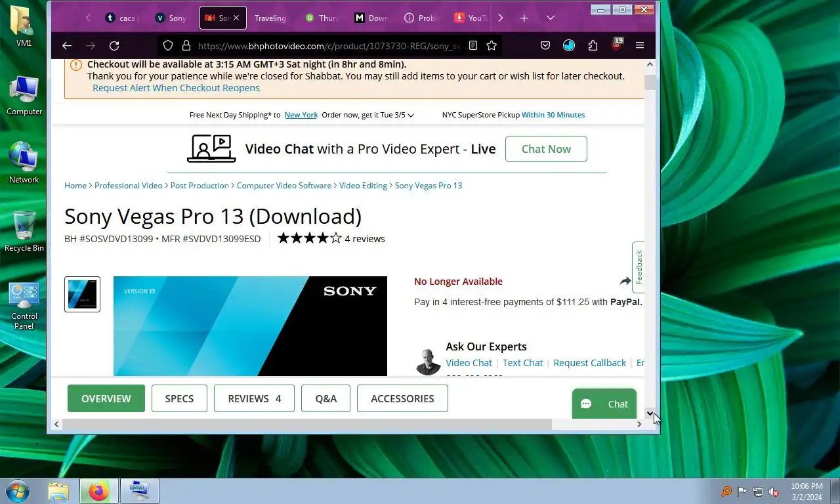
Task: Click the Text Chat expert link
Action: pos(523,363)
